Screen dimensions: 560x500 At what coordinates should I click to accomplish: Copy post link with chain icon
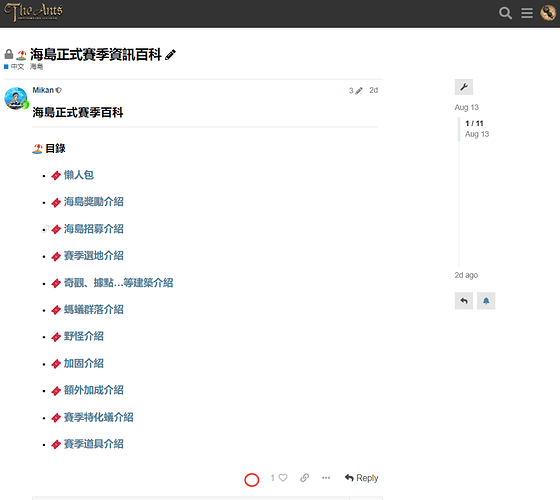coord(304,478)
